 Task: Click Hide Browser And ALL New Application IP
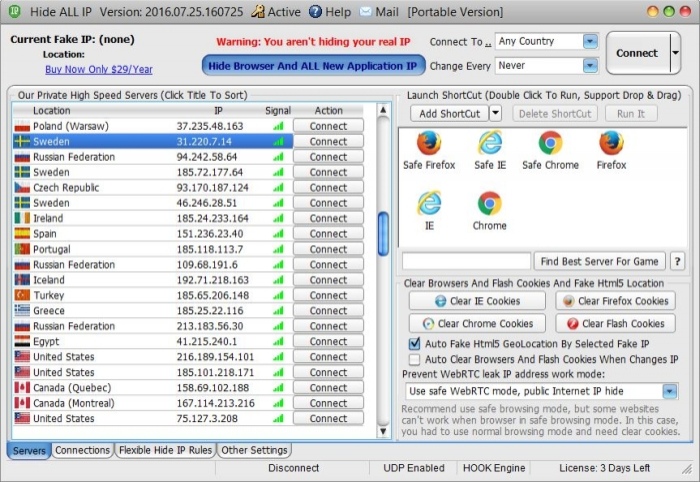(313, 66)
